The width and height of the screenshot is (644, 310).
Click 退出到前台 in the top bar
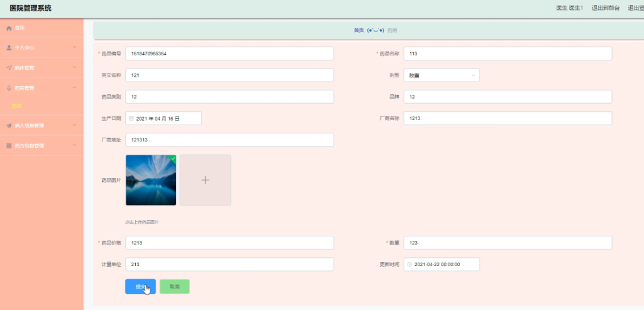[606, 8]
